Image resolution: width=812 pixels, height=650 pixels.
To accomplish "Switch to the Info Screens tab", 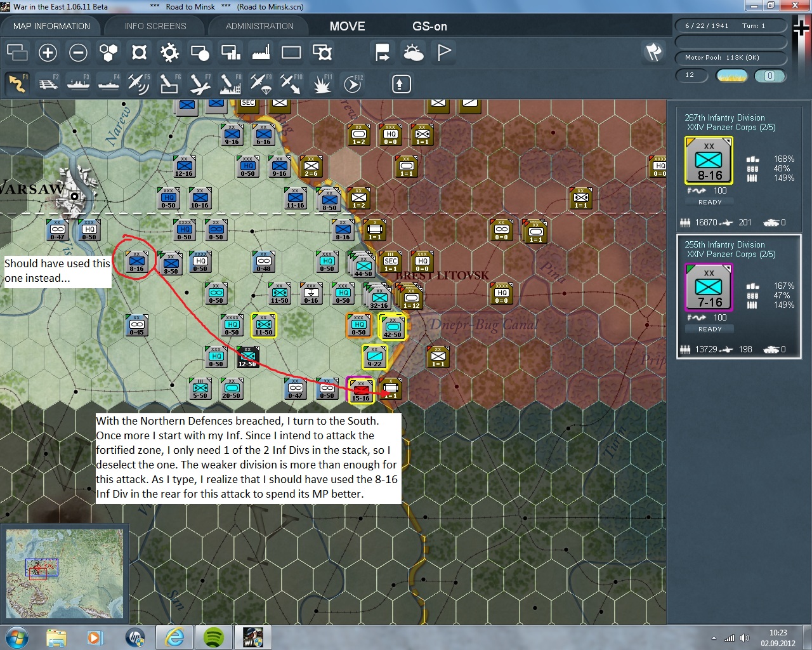I will (155, 26).
